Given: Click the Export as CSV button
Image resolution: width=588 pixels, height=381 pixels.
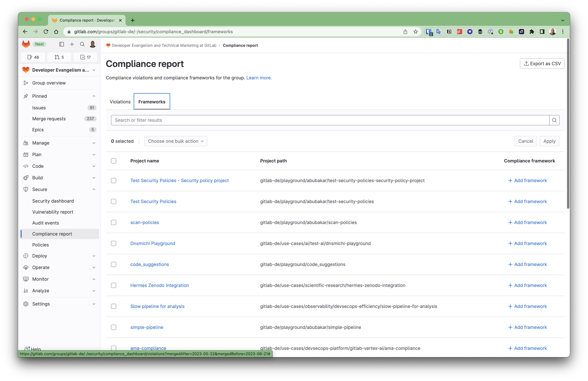Looking at the screenshot, I should pos(542,63).
